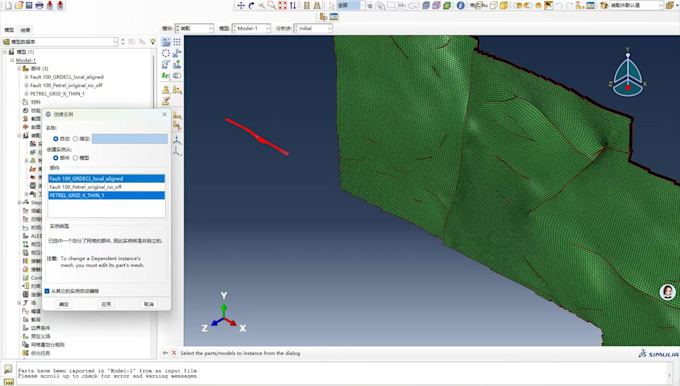Collapse the Model-1 tree node
Screen dimensions: 680x386
(x=12, y=60)
